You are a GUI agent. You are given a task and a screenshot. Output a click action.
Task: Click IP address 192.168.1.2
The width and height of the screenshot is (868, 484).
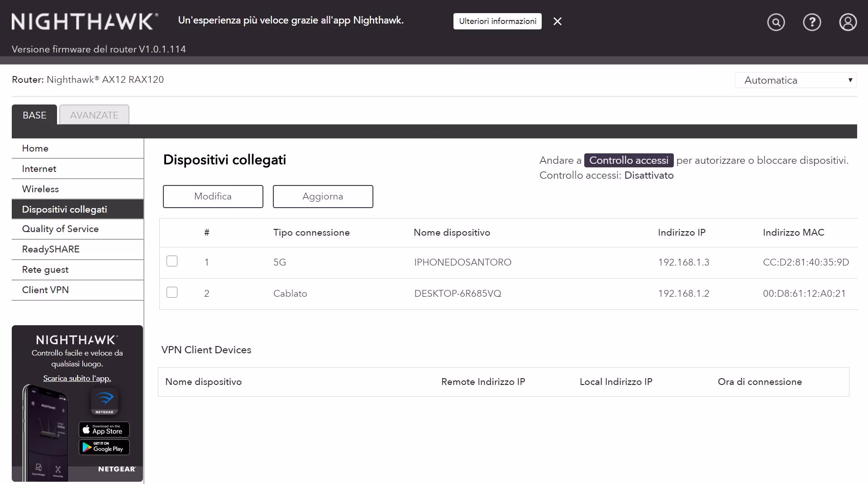tap(683, 294)
